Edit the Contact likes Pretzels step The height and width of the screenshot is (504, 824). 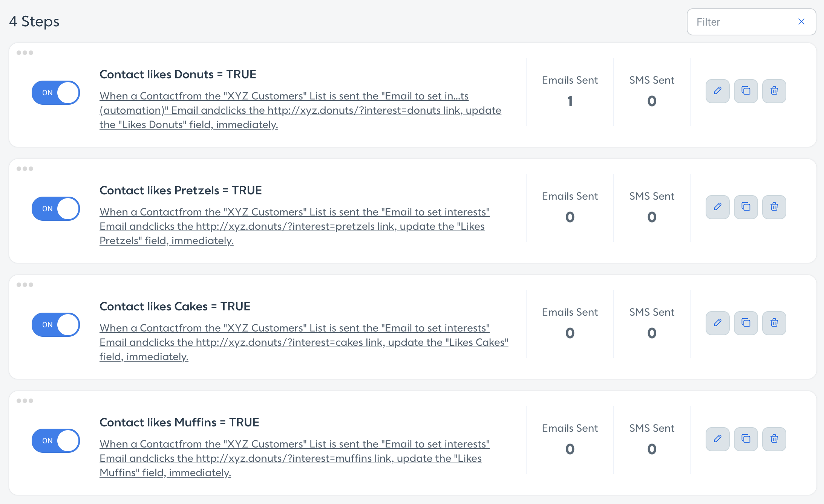pyautogui.click(x=717, y=207)
